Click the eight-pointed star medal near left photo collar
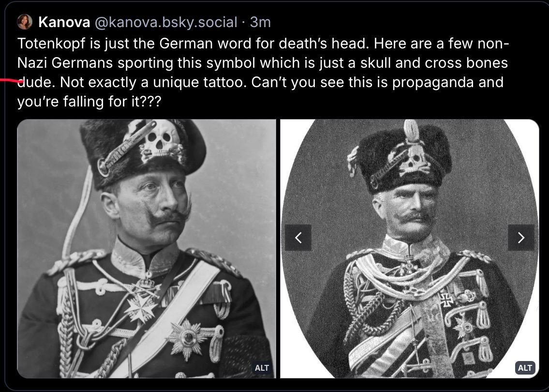Image resolution: width=549 pixels, height=392 pixels. point(141,307)
